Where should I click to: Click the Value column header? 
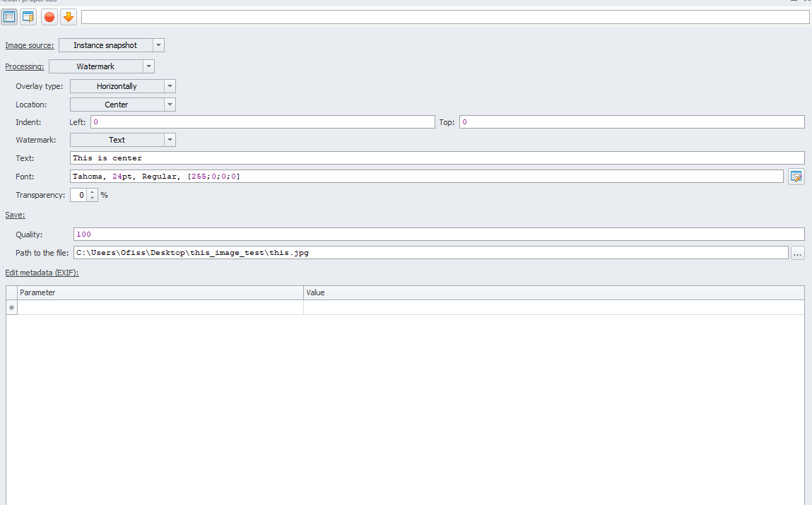(554, 293)
